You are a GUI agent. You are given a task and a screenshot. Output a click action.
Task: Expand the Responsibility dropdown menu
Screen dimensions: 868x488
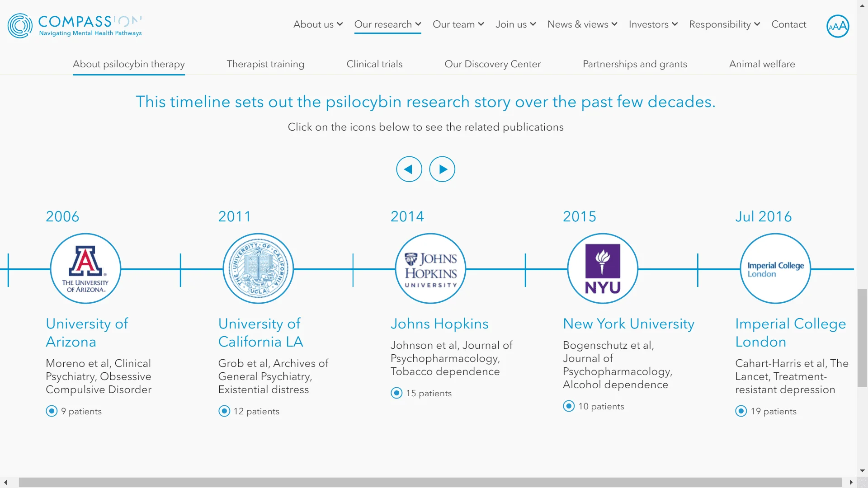pyautogui.click(x=724, y=24)
